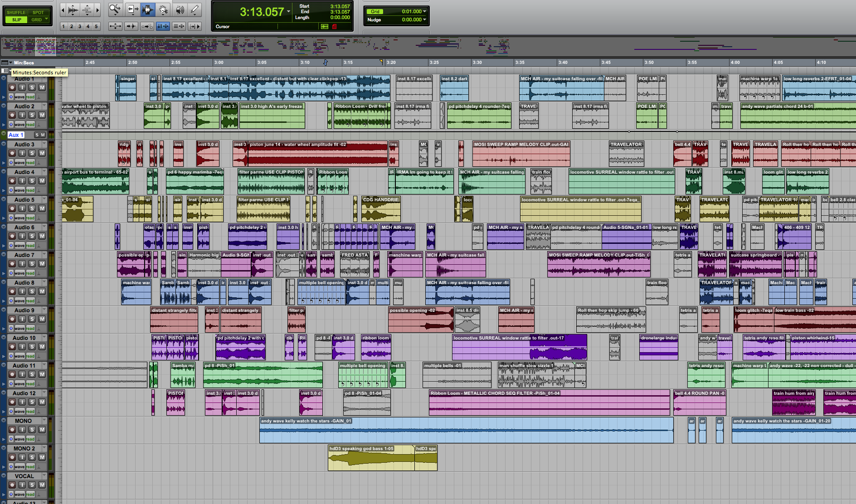Mute the Audio 1 track
This screenshot has width=856, height=504.
[x=42, y=87]
